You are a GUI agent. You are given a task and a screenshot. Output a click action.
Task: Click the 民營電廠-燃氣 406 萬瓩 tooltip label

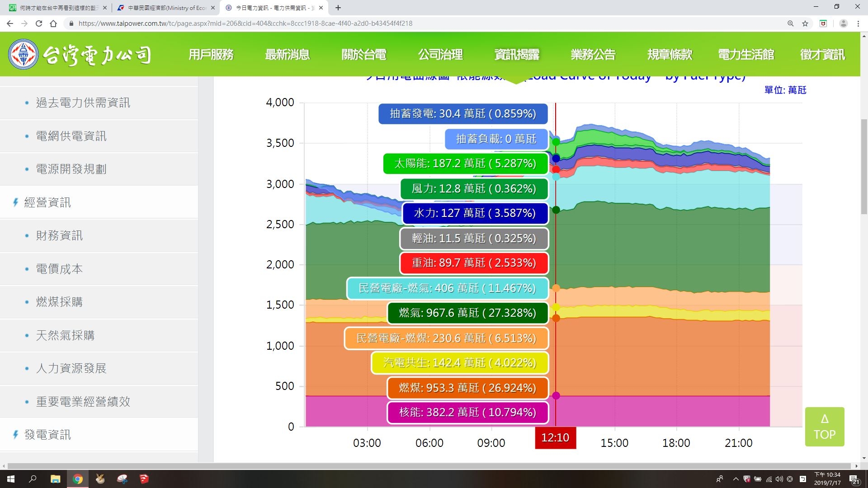[447, 288]
